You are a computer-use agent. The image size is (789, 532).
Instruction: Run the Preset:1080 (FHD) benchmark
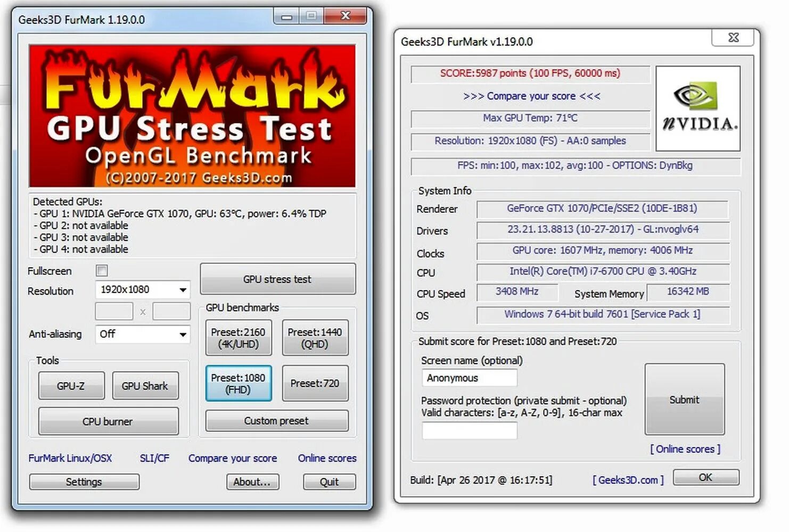click(x=239, y=384)
